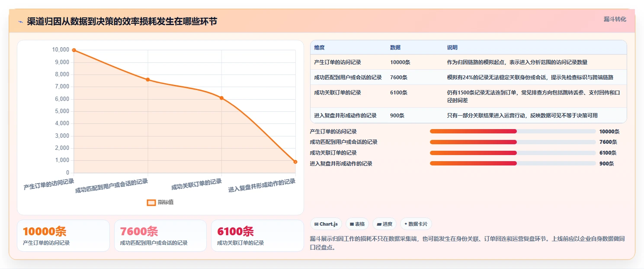644x269 pixels.
Task: Click table cell 900条
Action: (x=397, y=116)
